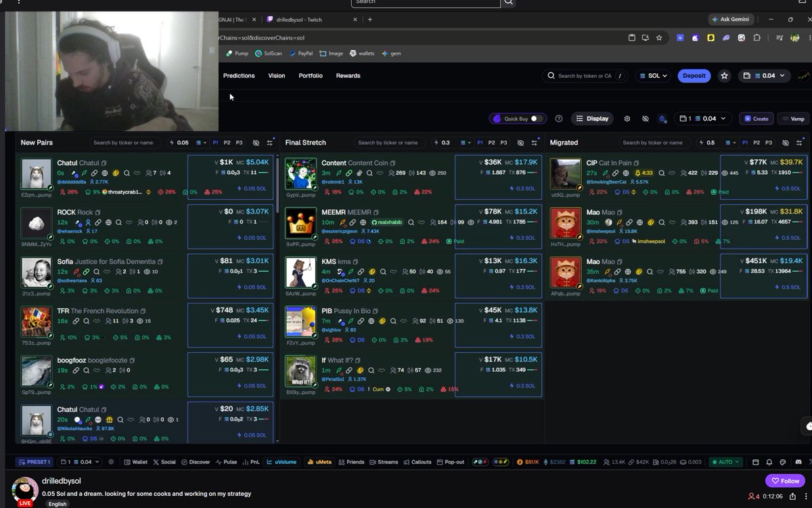Screen dimensions: 812x508
Task: Copy the Cat In Pain name icon
Action: [635, 163]
